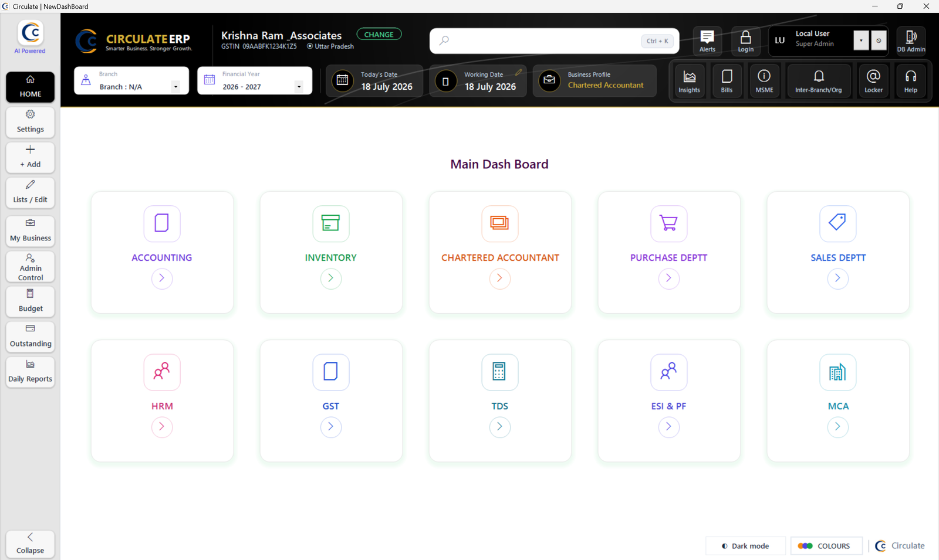Expand the GST arrow button
Screen dimensions: 939x560
click(331, 427)
